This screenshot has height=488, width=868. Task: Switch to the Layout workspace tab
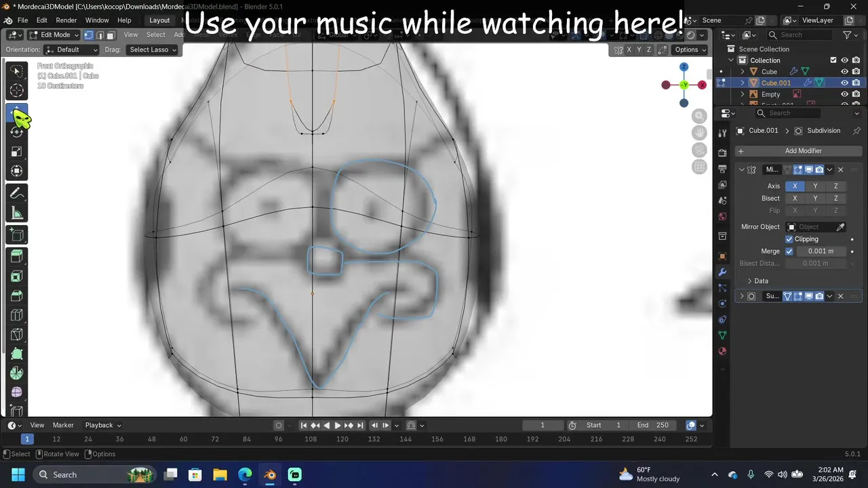159,20
